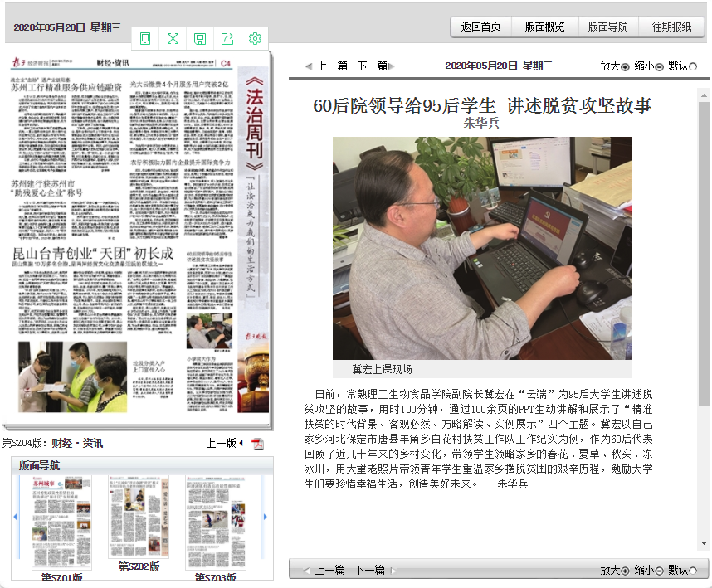Click top 上一篇 link
Viewport: 712px width, 588px height.
(x=332, y=66)
